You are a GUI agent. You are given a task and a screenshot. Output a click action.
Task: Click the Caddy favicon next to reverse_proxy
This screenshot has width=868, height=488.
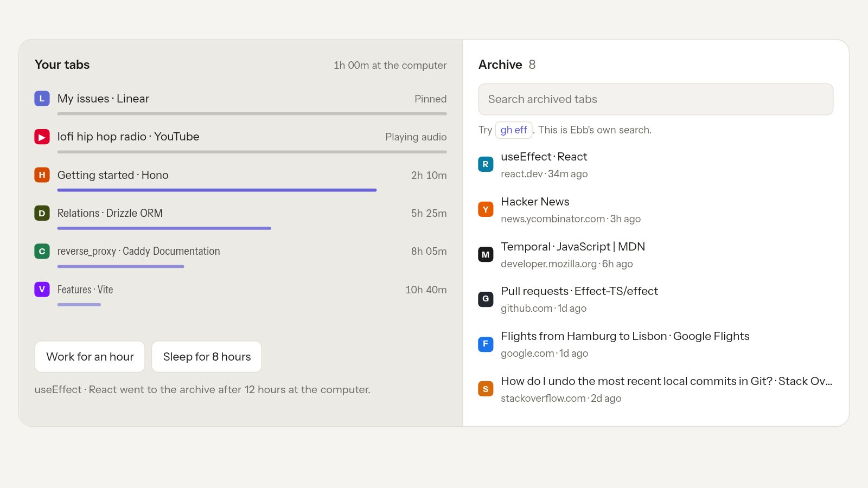click(x=42, y=251)
